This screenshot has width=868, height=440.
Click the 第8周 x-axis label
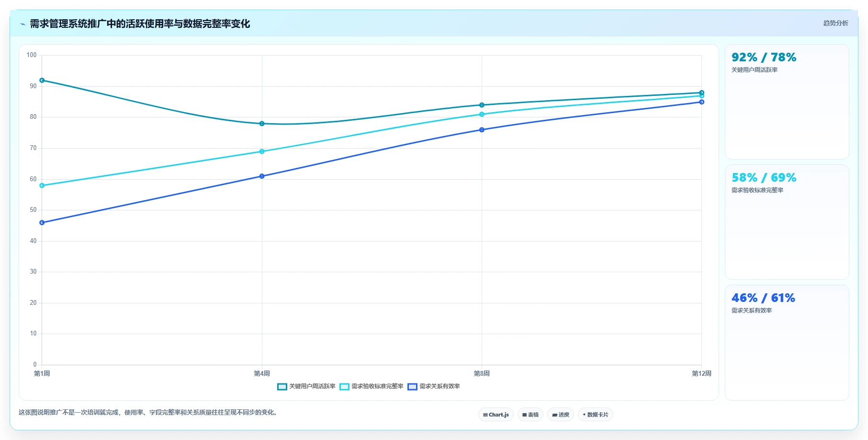[x=482, y=373]
